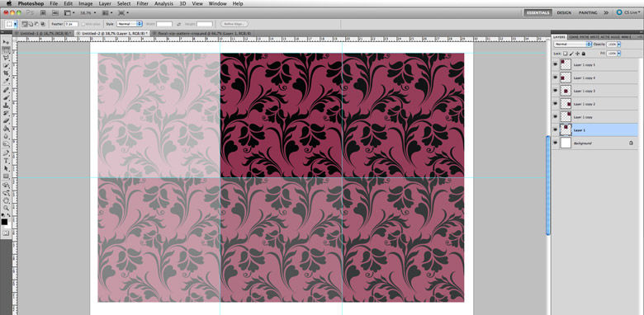The height and width of the screenshot is (315, 644).
Task: Select the Hand tool
Action: point(6,200)
